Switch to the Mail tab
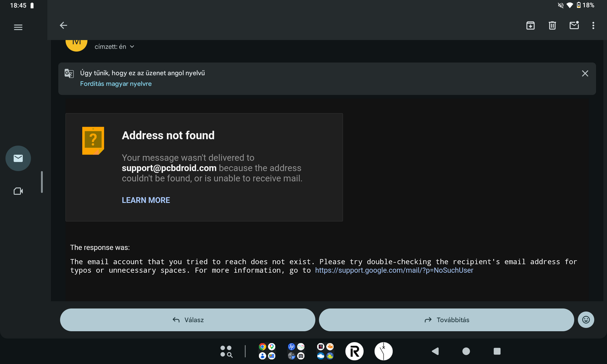 [x=18, y=158]
